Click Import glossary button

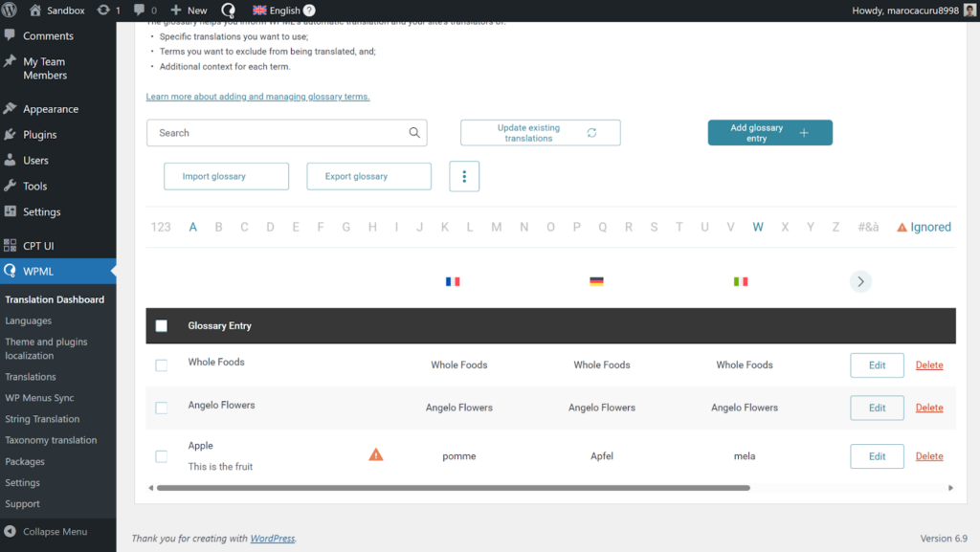(226, 176)
